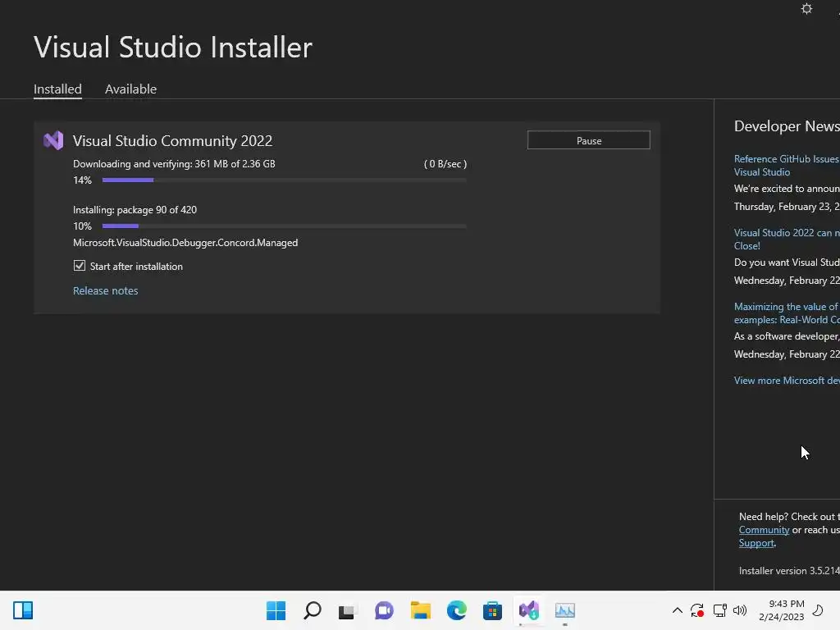This screenshot has width=840, height=630.
Task: Open the Community help link
Action: click(x=764, y=530)
